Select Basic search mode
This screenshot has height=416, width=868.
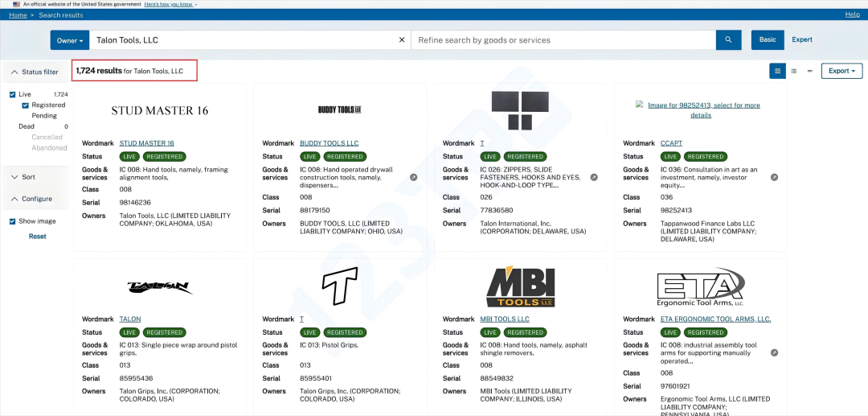[x=768, y=40]
